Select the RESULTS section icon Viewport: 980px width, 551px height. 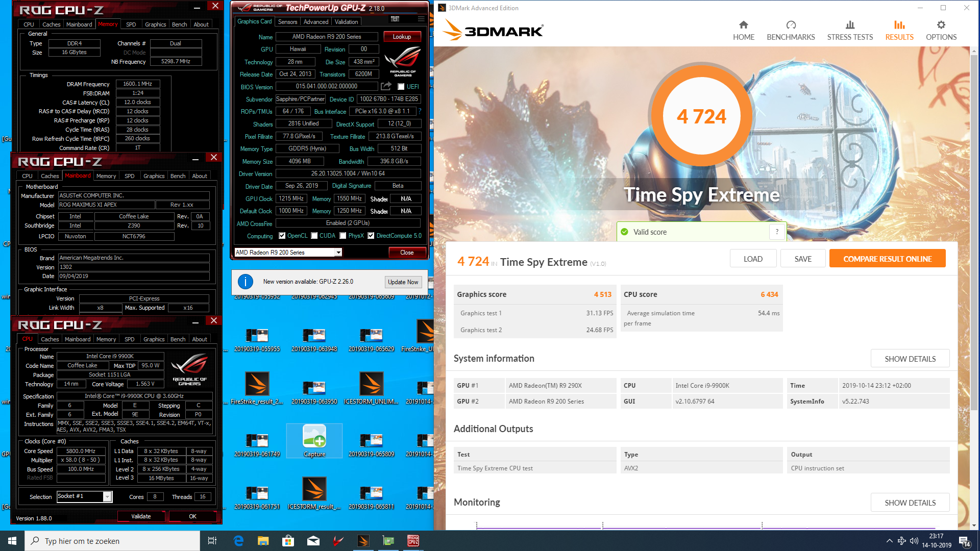tap(899, 25)
